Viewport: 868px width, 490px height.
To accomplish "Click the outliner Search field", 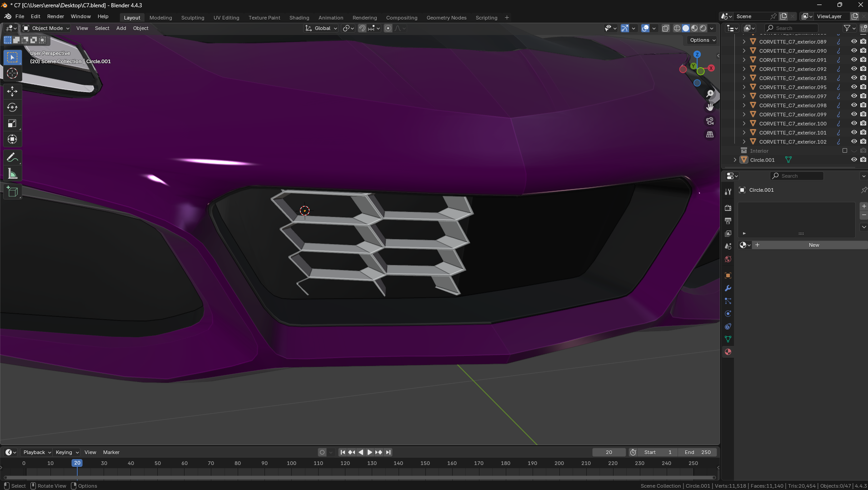I will [x=792, y=28].
